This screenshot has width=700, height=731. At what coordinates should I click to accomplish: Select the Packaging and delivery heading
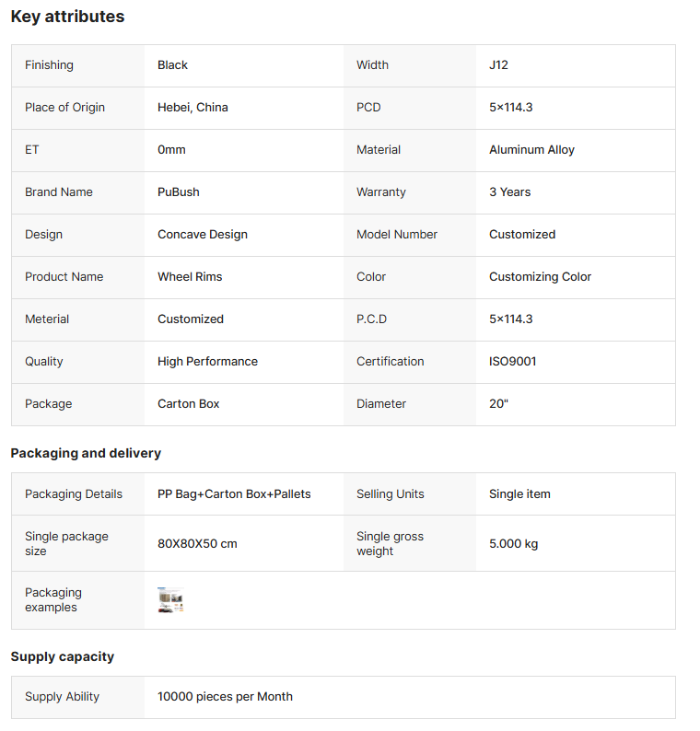click(86, 453)
